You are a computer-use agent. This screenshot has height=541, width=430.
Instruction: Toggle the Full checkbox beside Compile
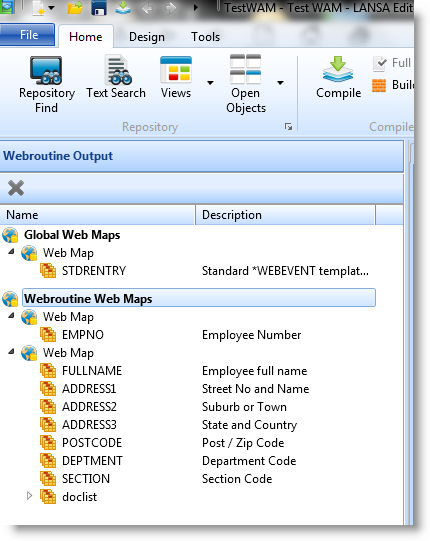(380, 63)
